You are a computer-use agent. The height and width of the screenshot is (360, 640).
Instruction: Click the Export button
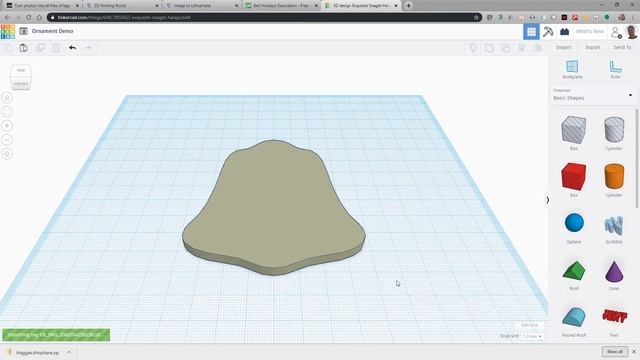pyautogui.click(x=593, y=47)
